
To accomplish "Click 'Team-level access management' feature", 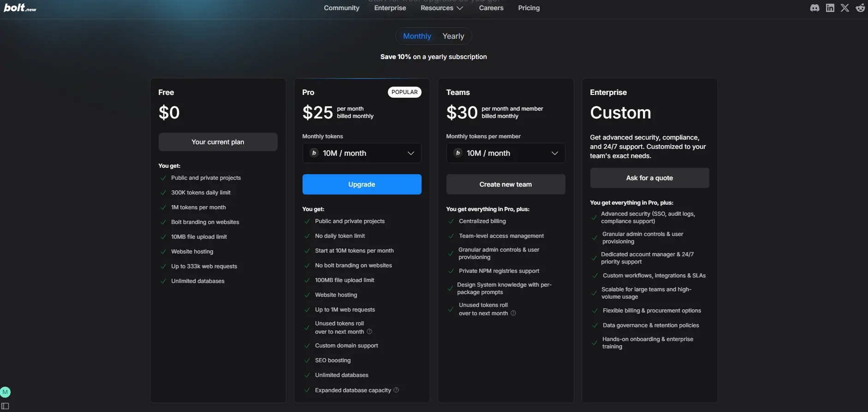I will (501, 236).
